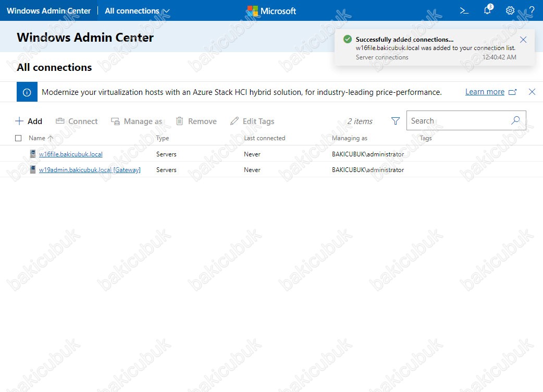
Task: Click the Windows Admin Center header link
Action: pyautogui.click(x=49, y=11)
